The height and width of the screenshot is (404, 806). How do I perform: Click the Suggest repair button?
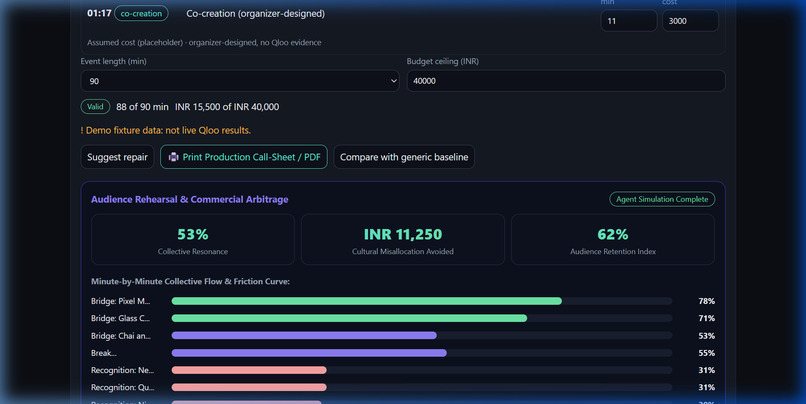point(117,157)
